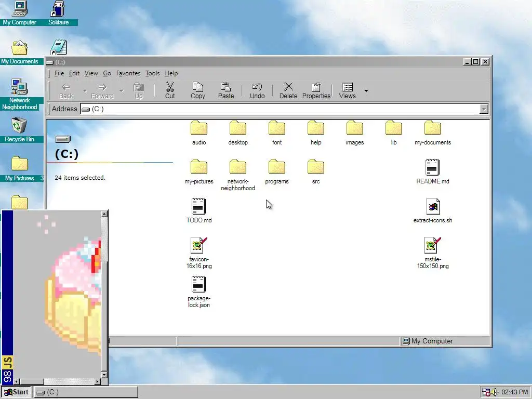
Task: Select the my-documents folder
Action: 433,133
